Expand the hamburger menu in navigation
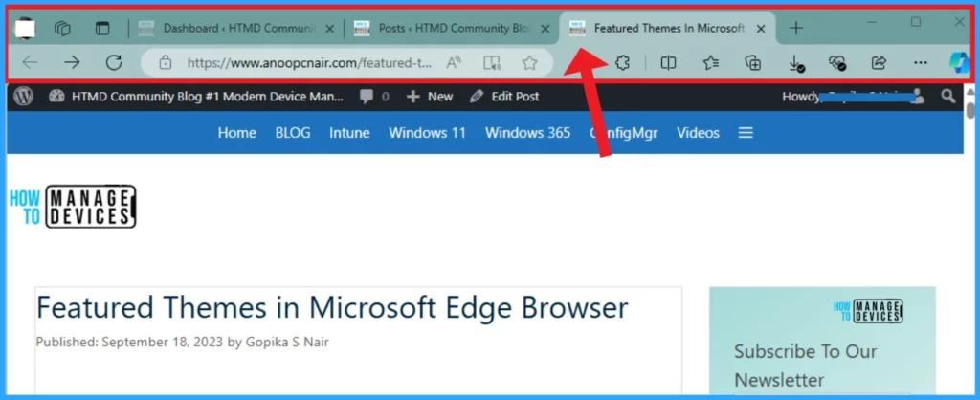 click(x=746, y=132)
